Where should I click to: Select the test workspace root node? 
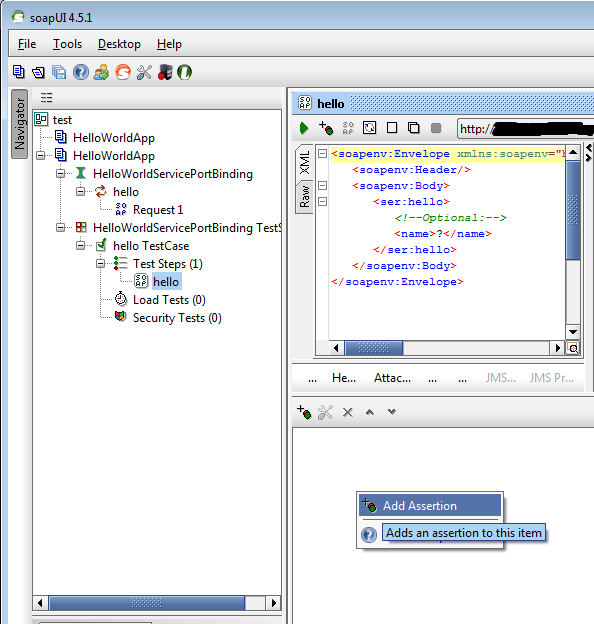[x=62, y=120]
